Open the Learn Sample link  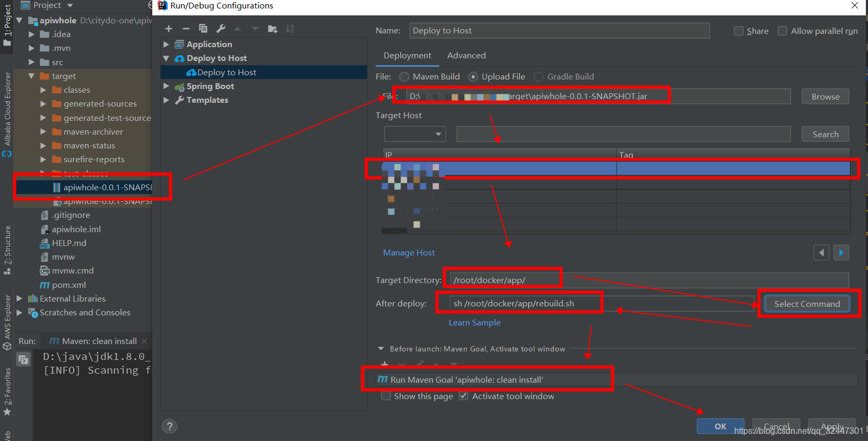(x=475, y=323)
